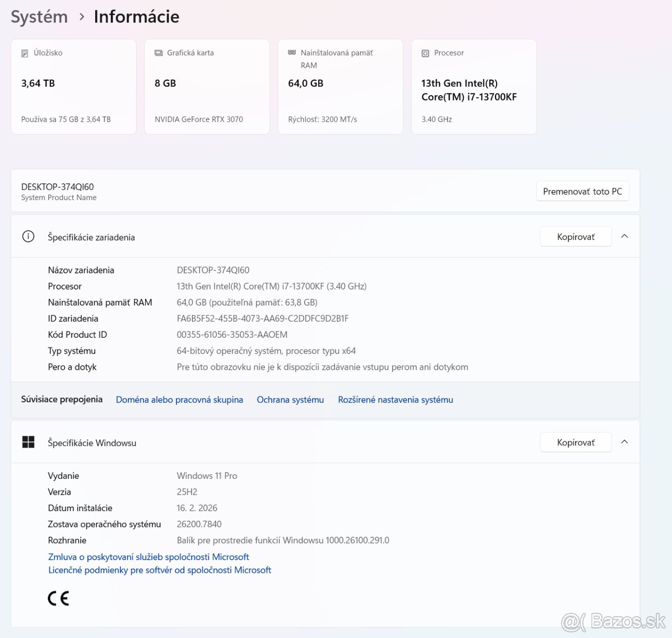672x638 pixels.
Task: Open the Ochrana systému link
Action: [290, 400]
